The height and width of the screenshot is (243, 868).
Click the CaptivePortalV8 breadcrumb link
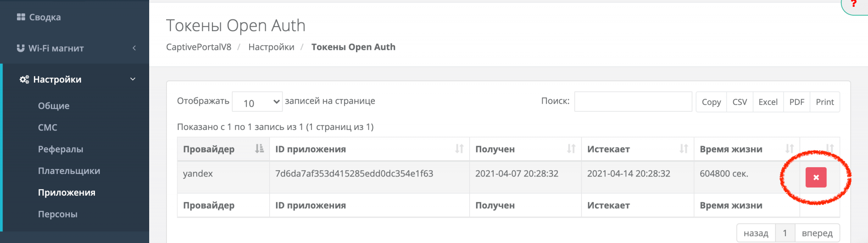pyautogui.click(x=199, y=47)
